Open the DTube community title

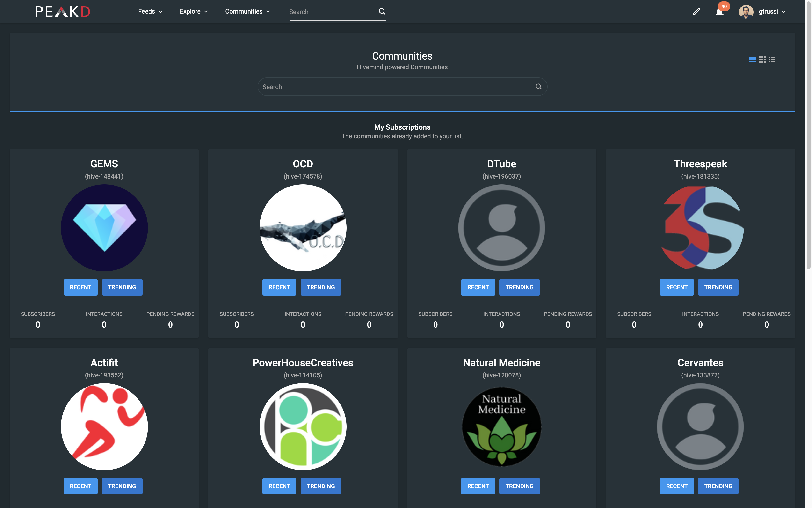[502, 164]
